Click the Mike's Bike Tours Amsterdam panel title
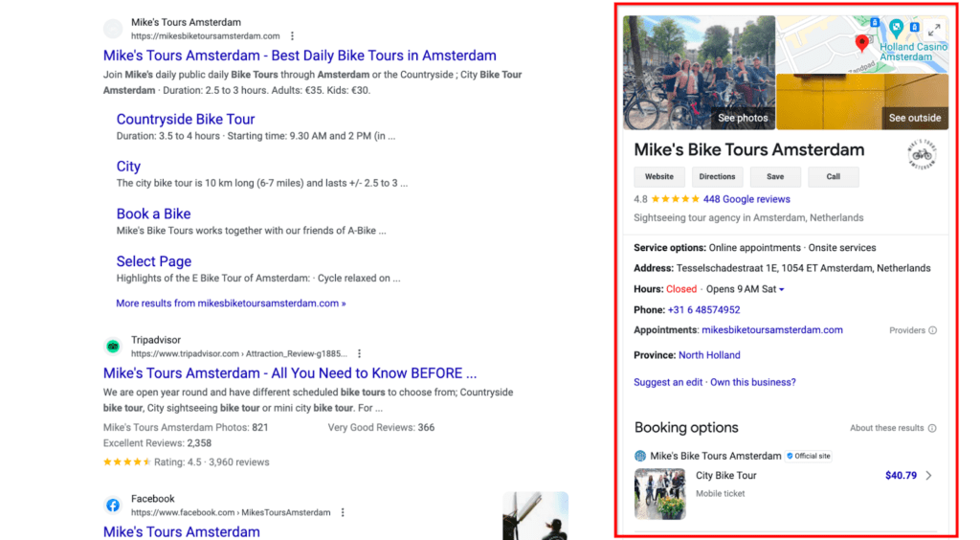This screenshot has width=980, height=540. point(748,150)
